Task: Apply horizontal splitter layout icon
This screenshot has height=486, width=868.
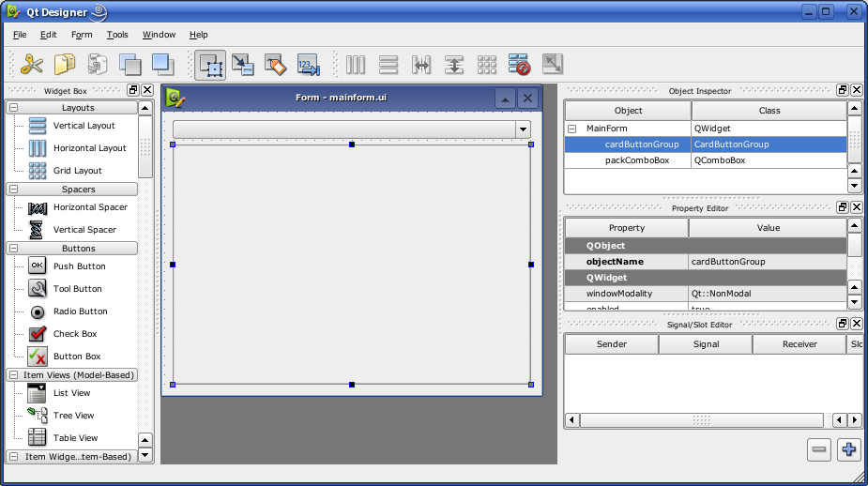Action: [x=421, y=65]
